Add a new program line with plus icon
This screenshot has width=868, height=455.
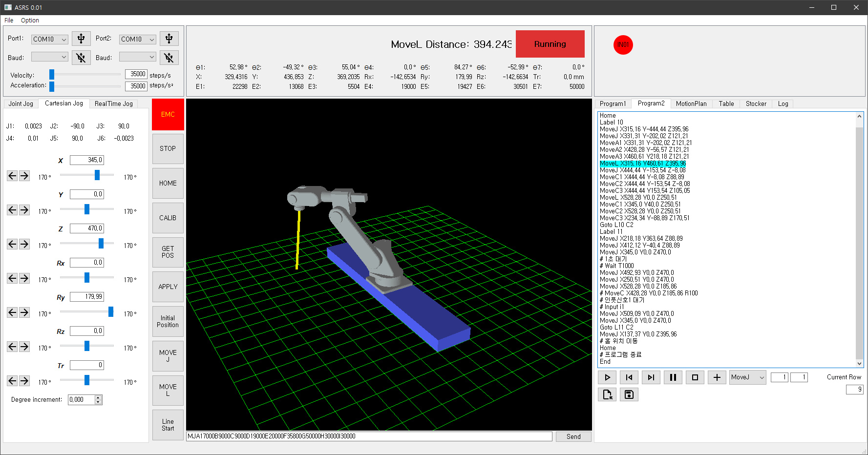(717, 377)
